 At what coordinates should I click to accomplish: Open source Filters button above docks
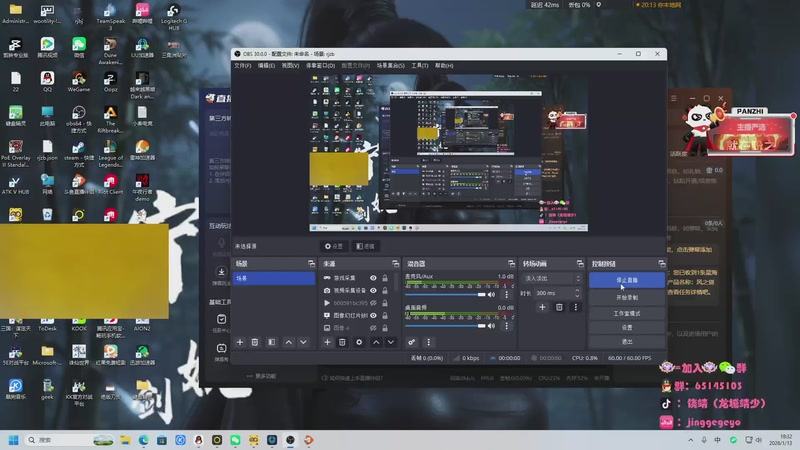point(365,246)
